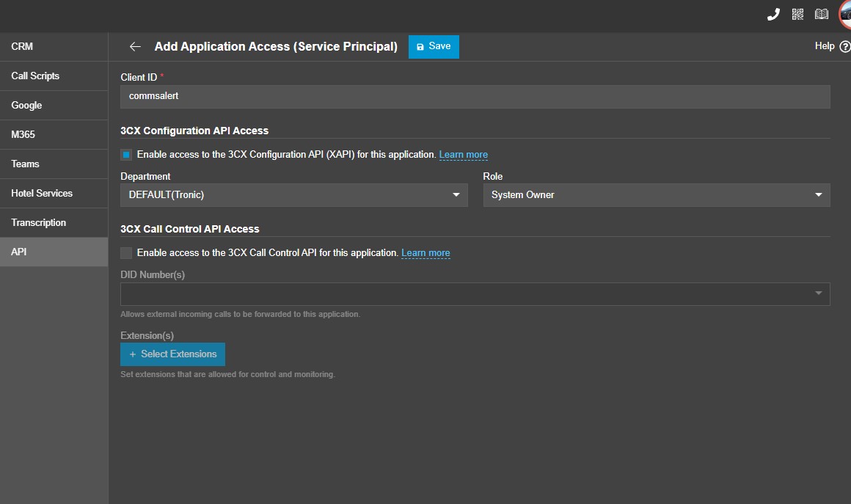The height and width of the screenshot is (504, 851).
Task: Enable 3CX Call Control API access checkbox
Action: click(x=126, y=253)
